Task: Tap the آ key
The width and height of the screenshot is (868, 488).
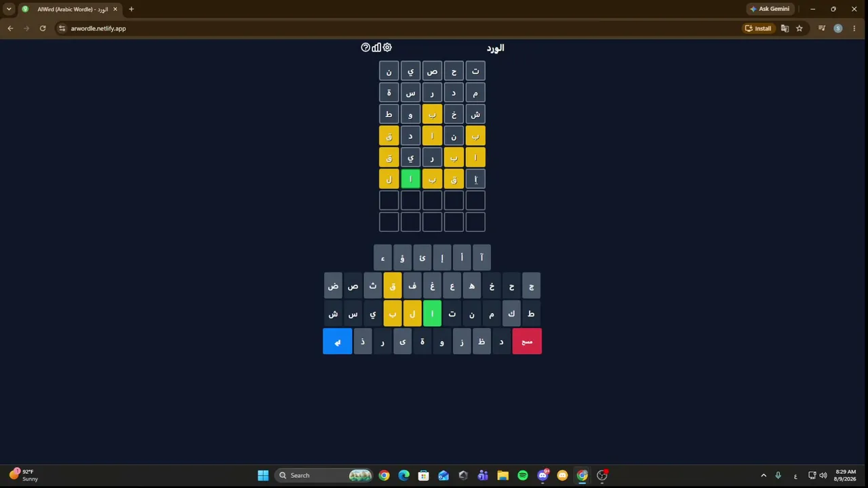Action: [481, 258]
